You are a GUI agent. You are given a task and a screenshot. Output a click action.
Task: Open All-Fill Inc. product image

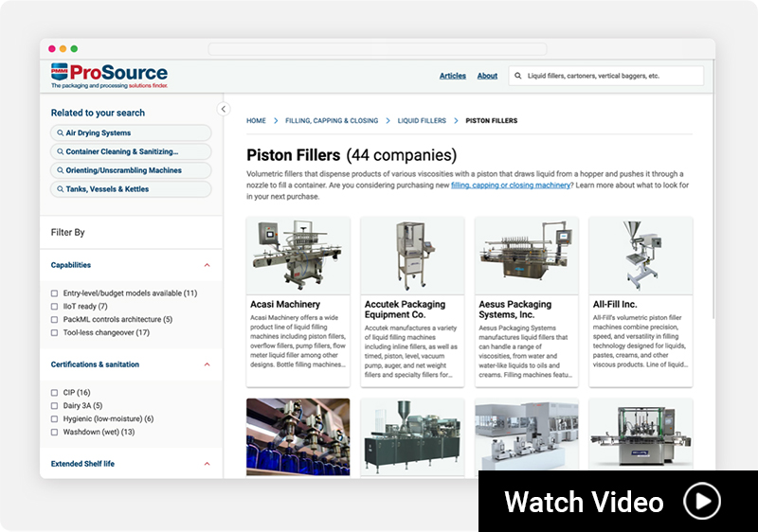(x=641, y=256)
